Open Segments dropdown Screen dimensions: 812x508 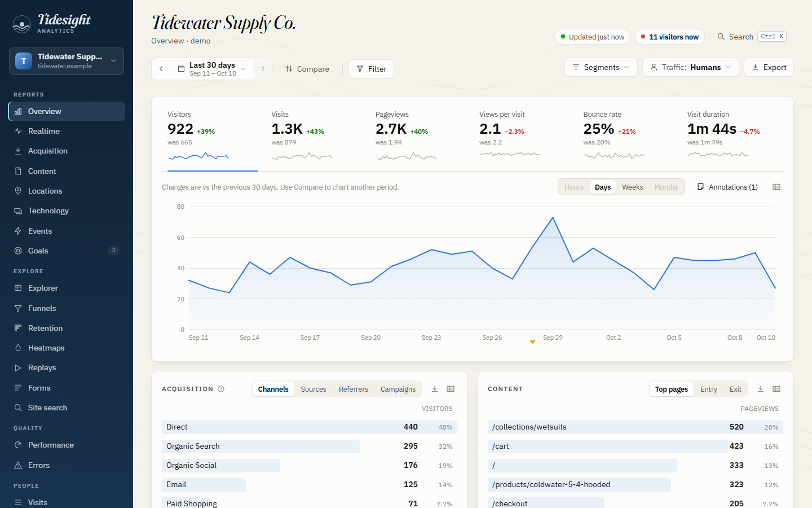click(601, 67)
